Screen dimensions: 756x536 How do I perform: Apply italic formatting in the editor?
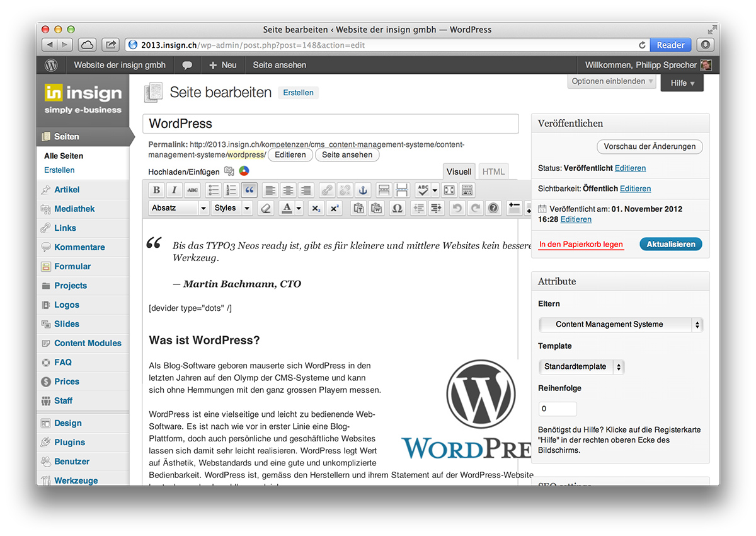[x=175, y=190]
